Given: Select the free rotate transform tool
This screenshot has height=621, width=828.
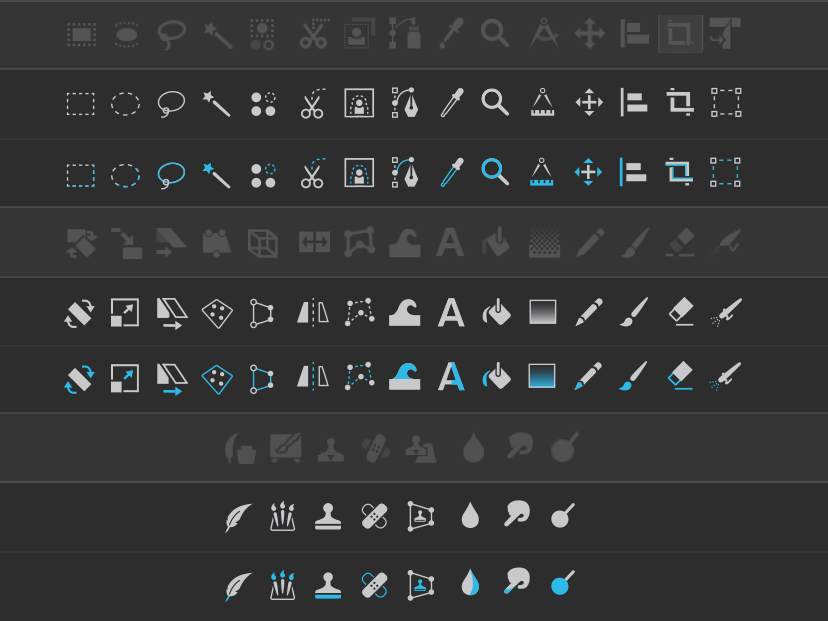Looking at the screenshot, I should pyautogui.click(x=81, y=311).
